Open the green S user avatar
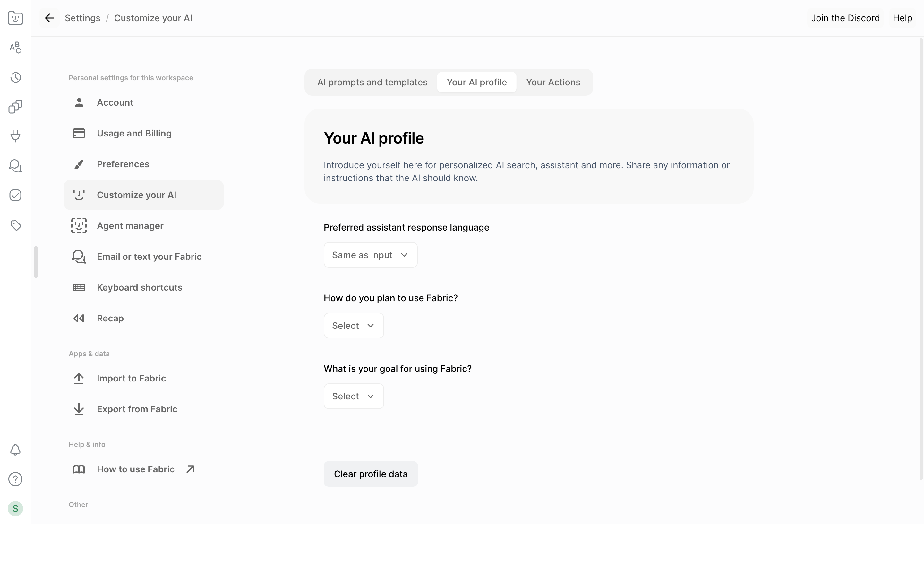This screenshot has height=578, width=924. tap(15, 509)
